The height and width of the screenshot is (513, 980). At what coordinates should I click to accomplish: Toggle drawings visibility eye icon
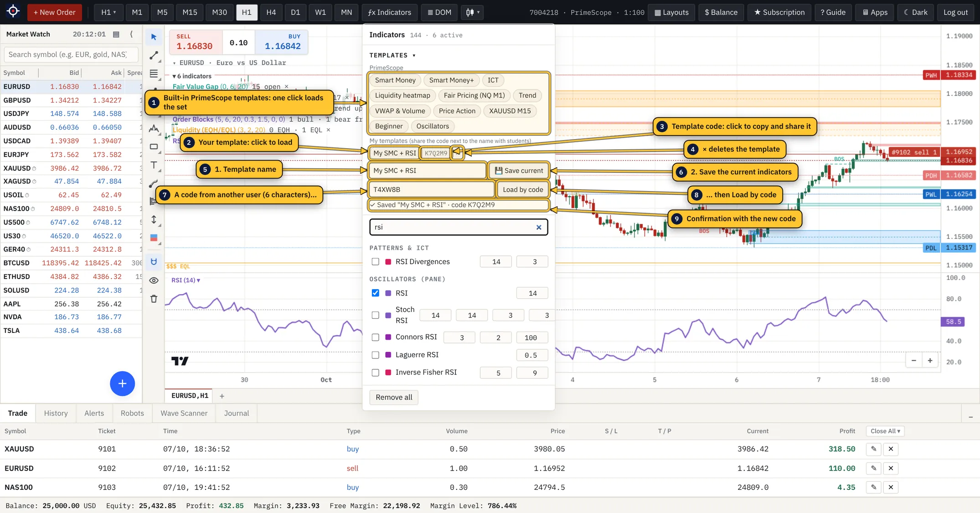pyautogui.click(x=154, y=280)
